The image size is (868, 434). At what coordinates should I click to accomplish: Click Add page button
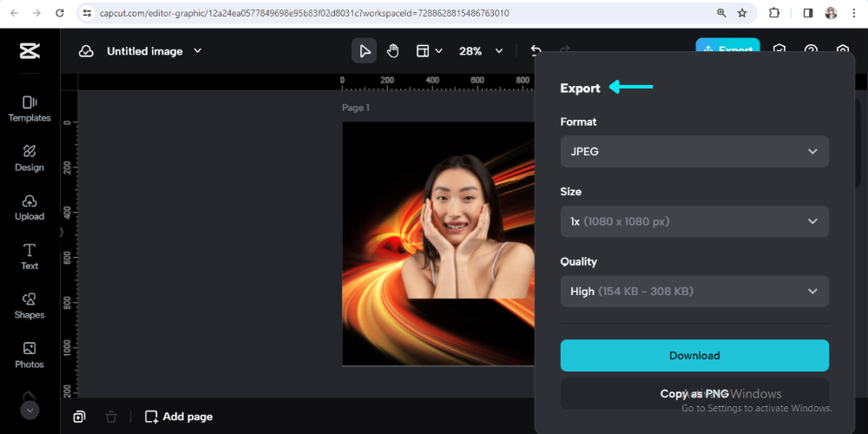tap(179, 417)
